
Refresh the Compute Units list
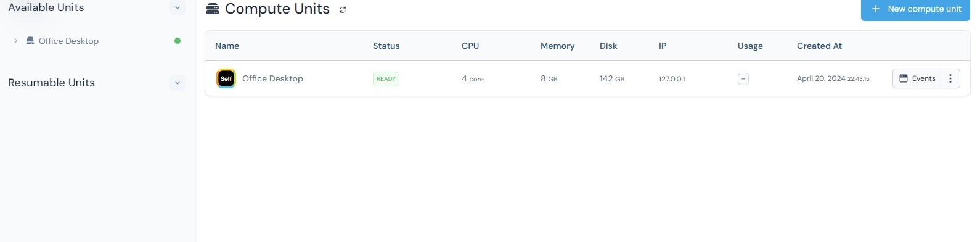pos(343,10)
